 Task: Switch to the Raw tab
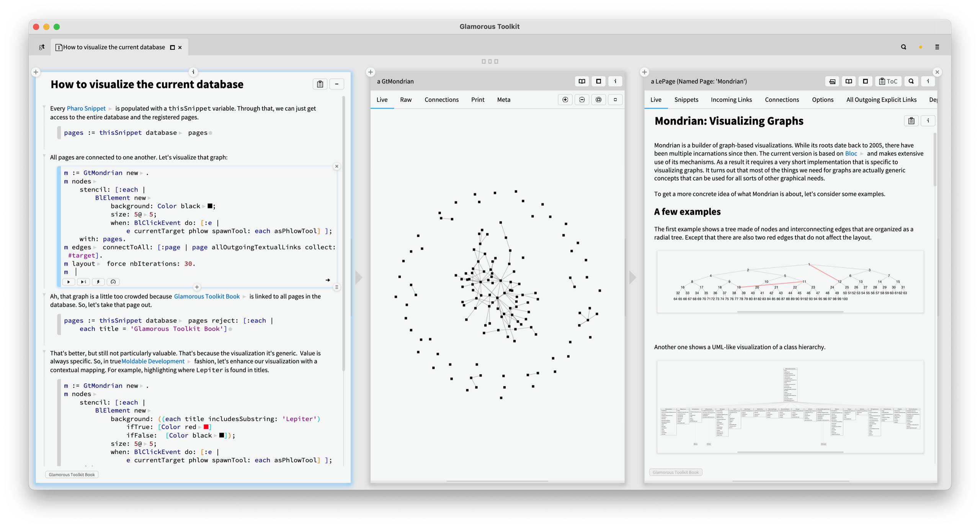[406, 100]
